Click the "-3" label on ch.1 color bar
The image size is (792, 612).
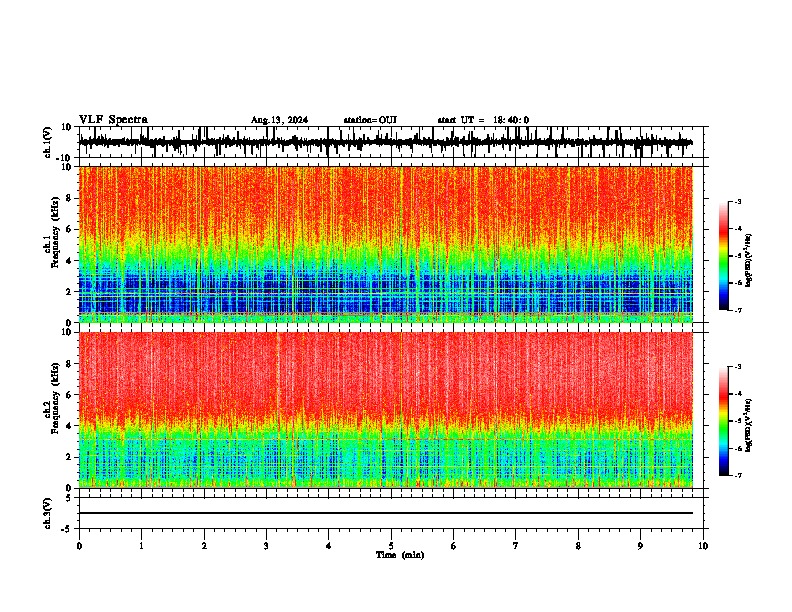(738, 201)
